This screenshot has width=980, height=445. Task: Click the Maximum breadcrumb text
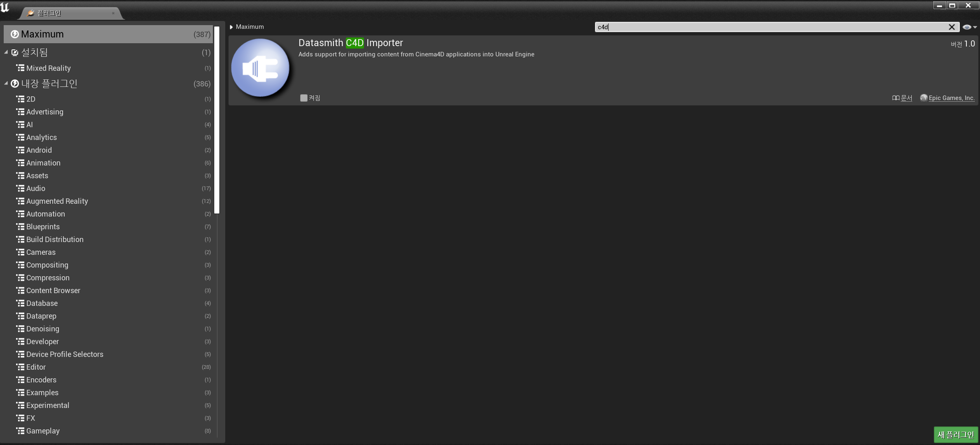(x=250, y=27)
